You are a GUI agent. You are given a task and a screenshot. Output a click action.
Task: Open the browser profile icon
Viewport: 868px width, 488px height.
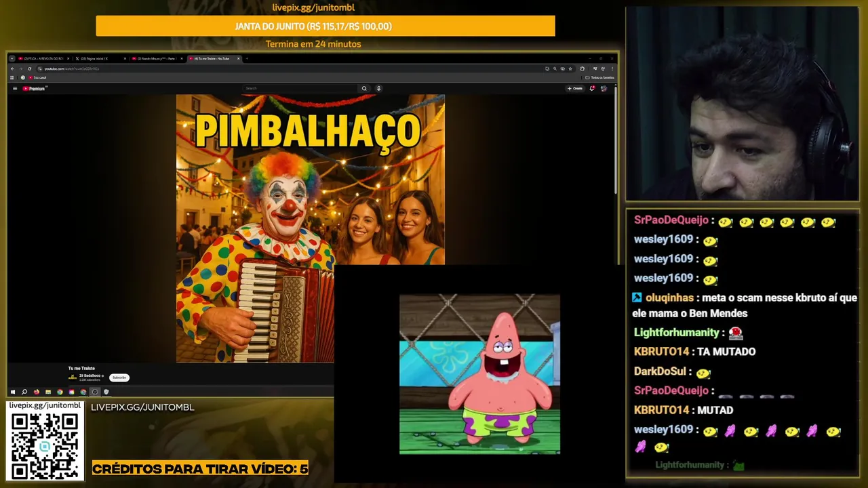click(x=603, y=68)
